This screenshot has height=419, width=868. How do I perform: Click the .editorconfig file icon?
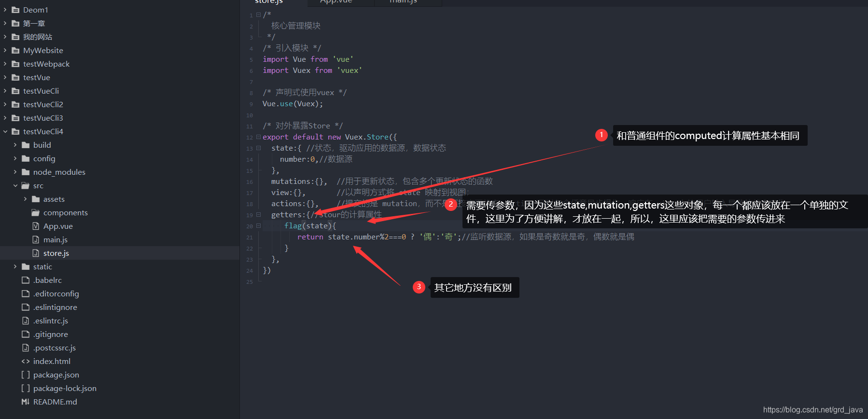[x=26, y=293]
